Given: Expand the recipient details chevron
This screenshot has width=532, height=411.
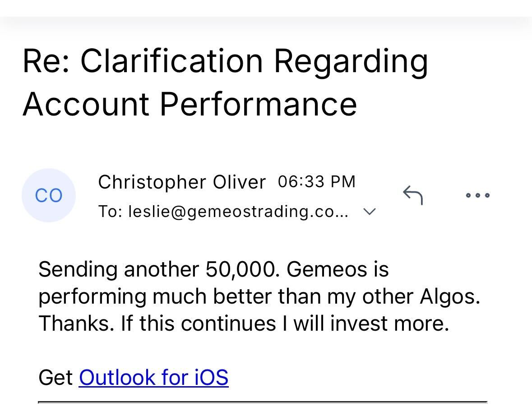Looking at the screenshot, I should 370,212.
